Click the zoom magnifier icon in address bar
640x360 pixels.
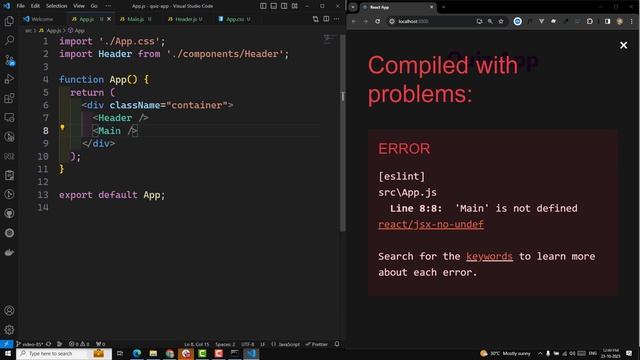(x=490, y=21)
